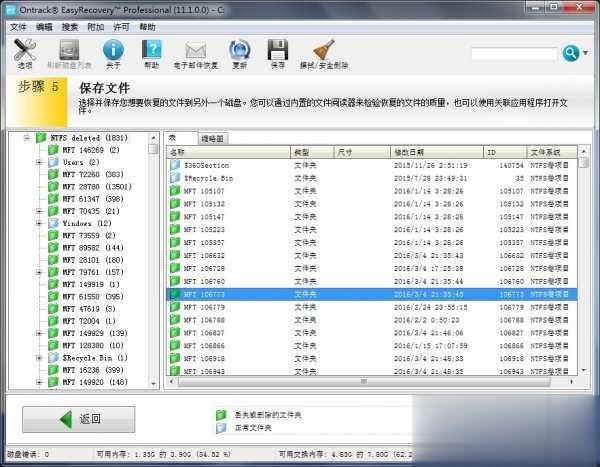Click the file list scroll right arrow
600x467 pixels.
572,381
